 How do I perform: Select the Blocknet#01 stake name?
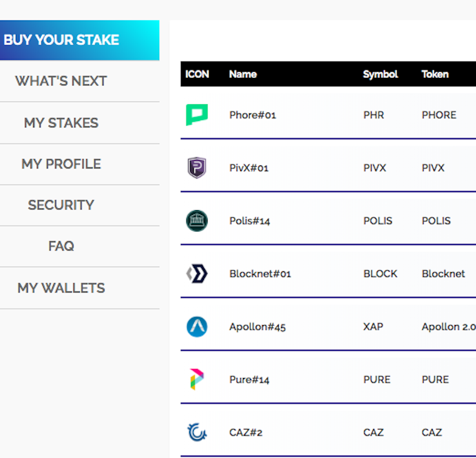260,274
